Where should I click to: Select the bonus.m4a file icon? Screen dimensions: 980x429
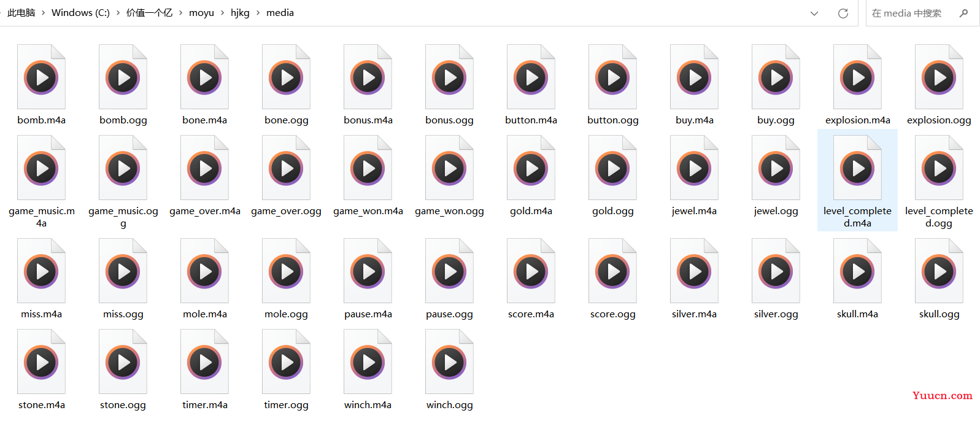pyautogui.click(x=368, y=77)
